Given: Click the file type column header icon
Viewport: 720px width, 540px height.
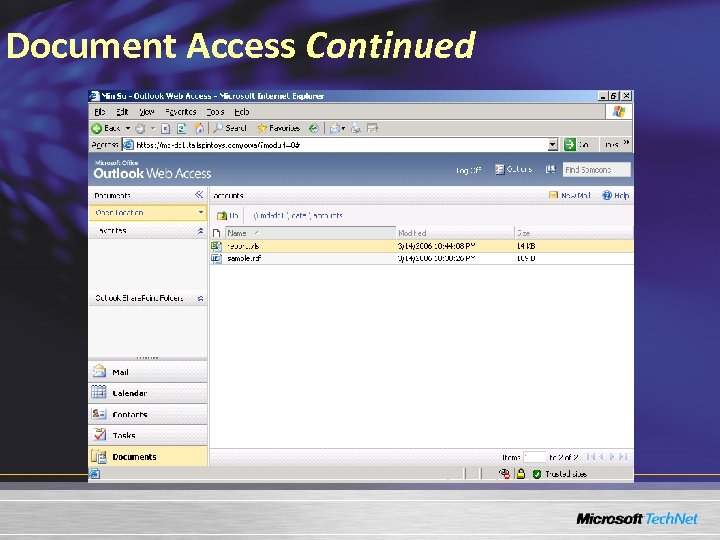Looking at the screenshot, I should pos(216,233).
